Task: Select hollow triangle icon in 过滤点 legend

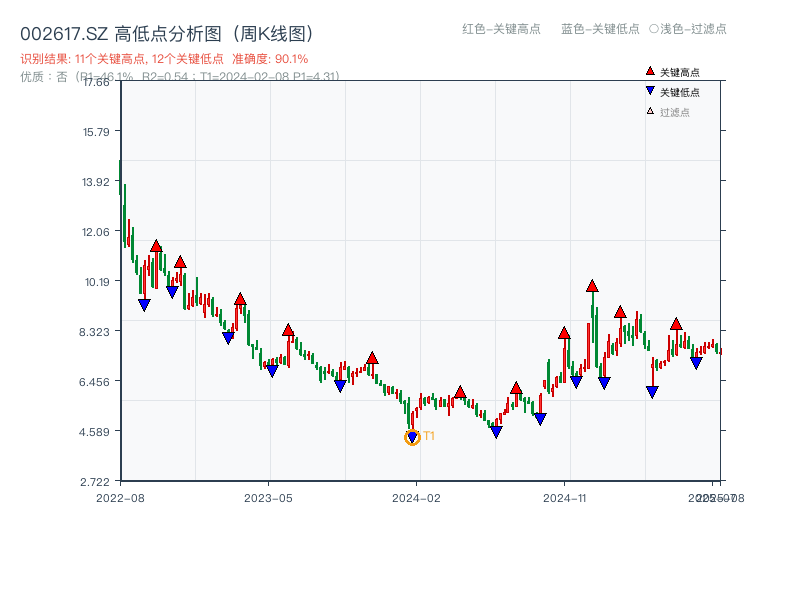Action: click(650, 111)
